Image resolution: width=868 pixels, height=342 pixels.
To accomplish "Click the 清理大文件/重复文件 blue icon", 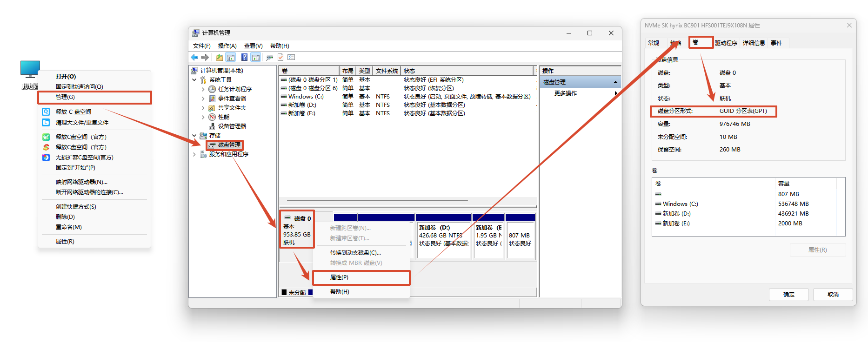I will (46, 123).
